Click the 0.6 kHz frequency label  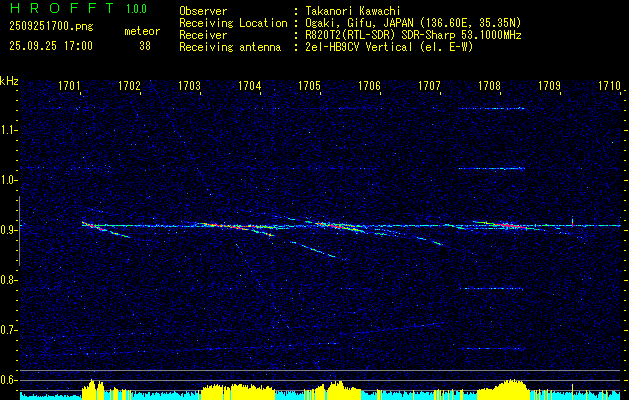click(x=8, y=380)
